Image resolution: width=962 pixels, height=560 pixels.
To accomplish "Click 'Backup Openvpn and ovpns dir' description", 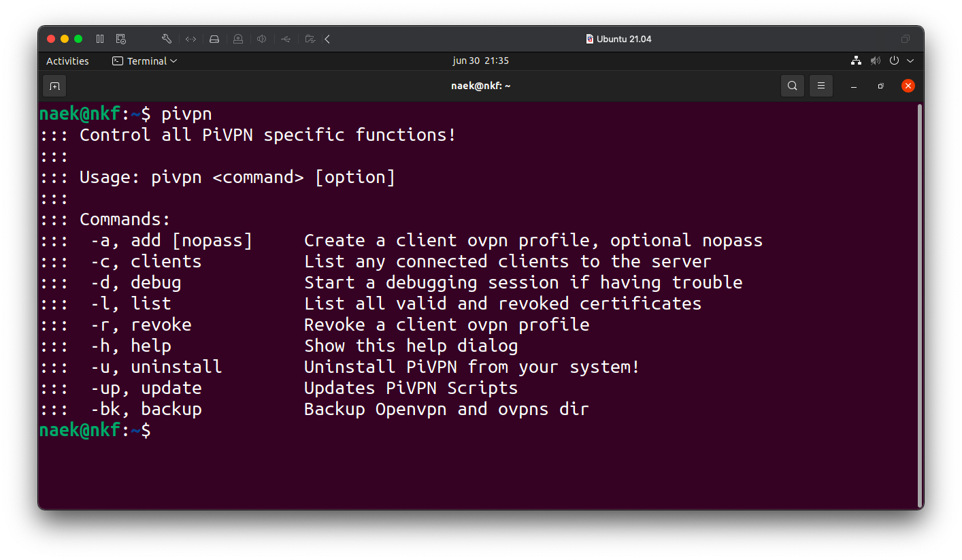I will [446, 410].
